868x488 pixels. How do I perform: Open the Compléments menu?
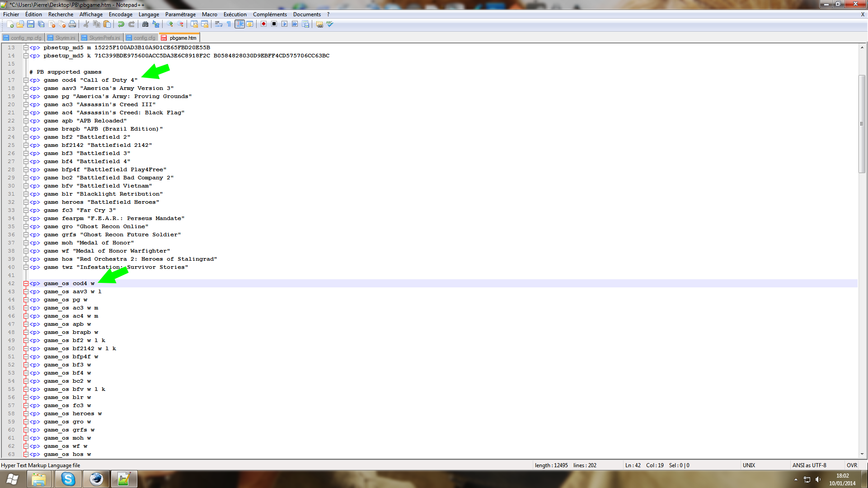pyautogui.click(x=270, y=14)
